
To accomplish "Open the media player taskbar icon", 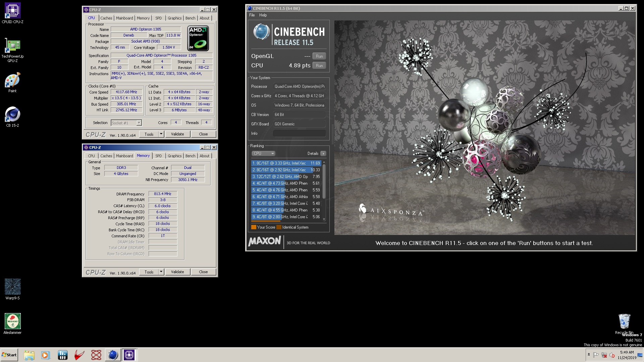I will point(46,355).
